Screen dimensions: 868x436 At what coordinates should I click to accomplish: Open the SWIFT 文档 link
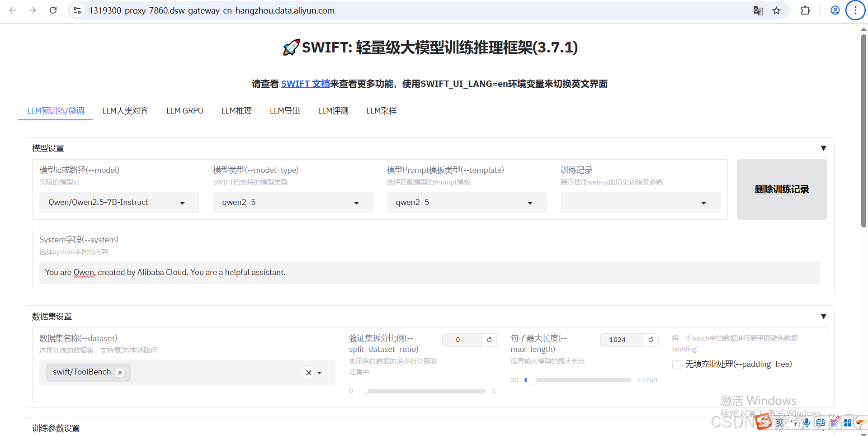click(305, 84)
